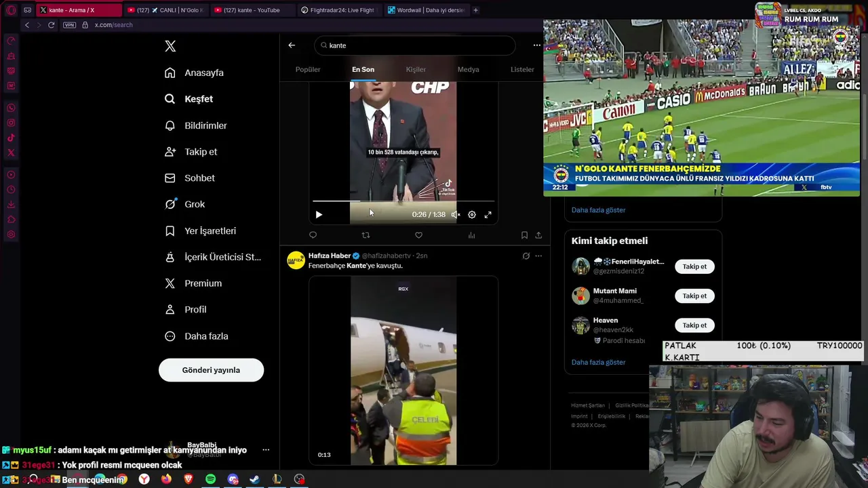Expand the Daha fazla menu
868x488 pixels.
[197, 336]
